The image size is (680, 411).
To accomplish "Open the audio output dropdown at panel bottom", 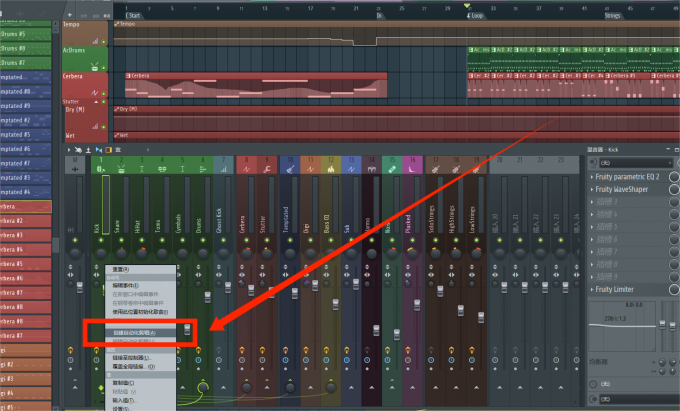I will (x=639, y=399).
